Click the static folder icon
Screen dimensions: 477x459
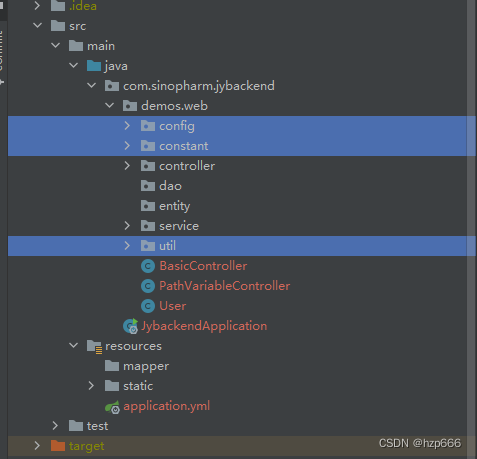coord(112,386)
